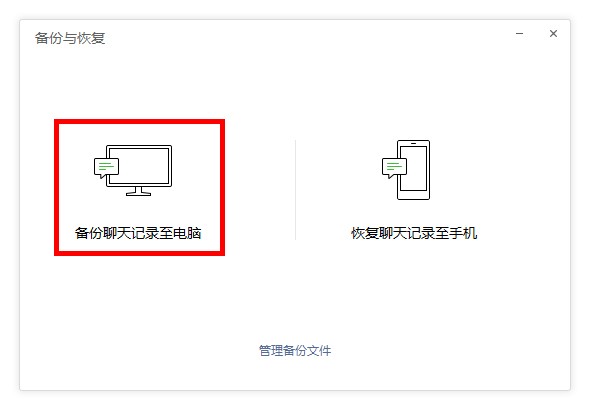Click the smartphone restore icon
Image resolution: width=590 pixels, height=410 pixels.
[x=406, y=170]
